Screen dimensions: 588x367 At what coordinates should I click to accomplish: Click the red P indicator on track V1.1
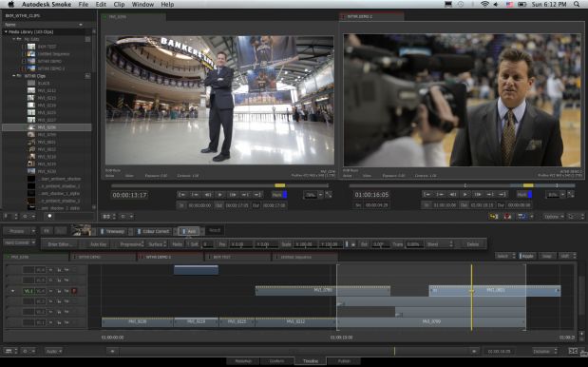click(74, 291)
